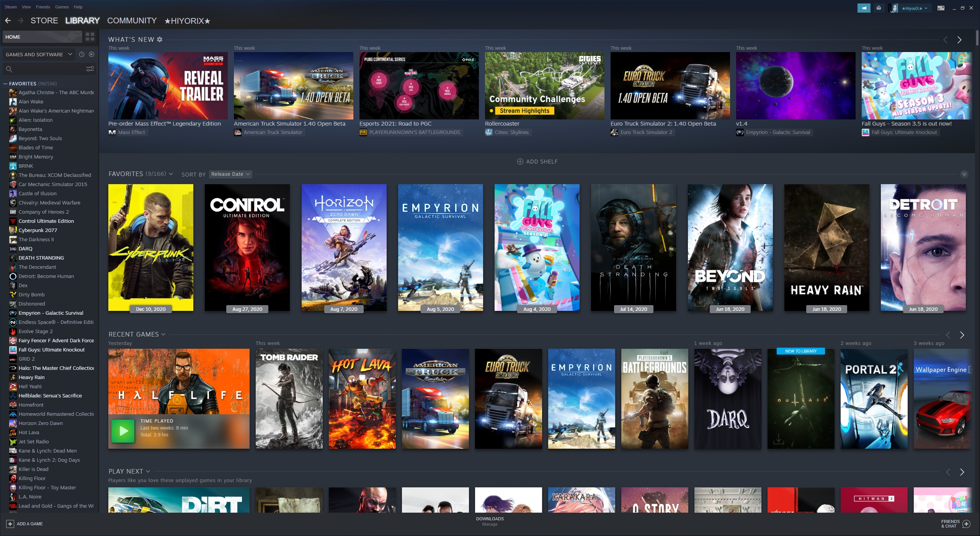Click Mass Effect game icon under news
Viewport: 980px width, 536px height.
112,132
